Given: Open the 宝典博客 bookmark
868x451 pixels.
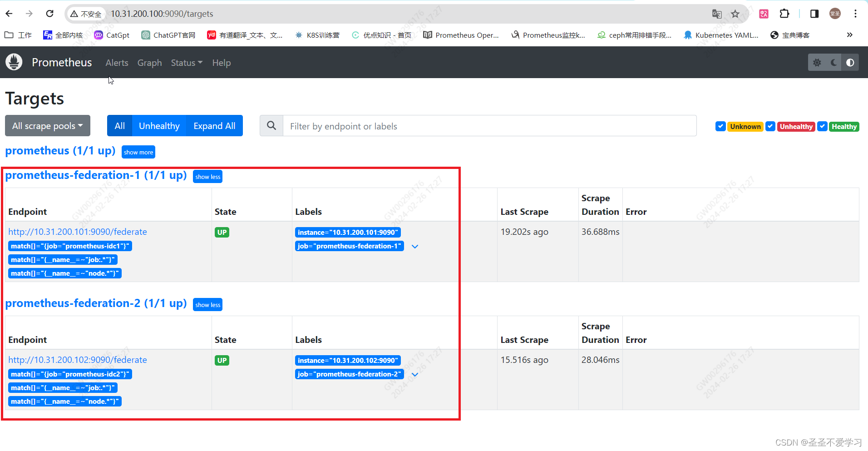Looking at the screenshot, I should tap(790, 35).
